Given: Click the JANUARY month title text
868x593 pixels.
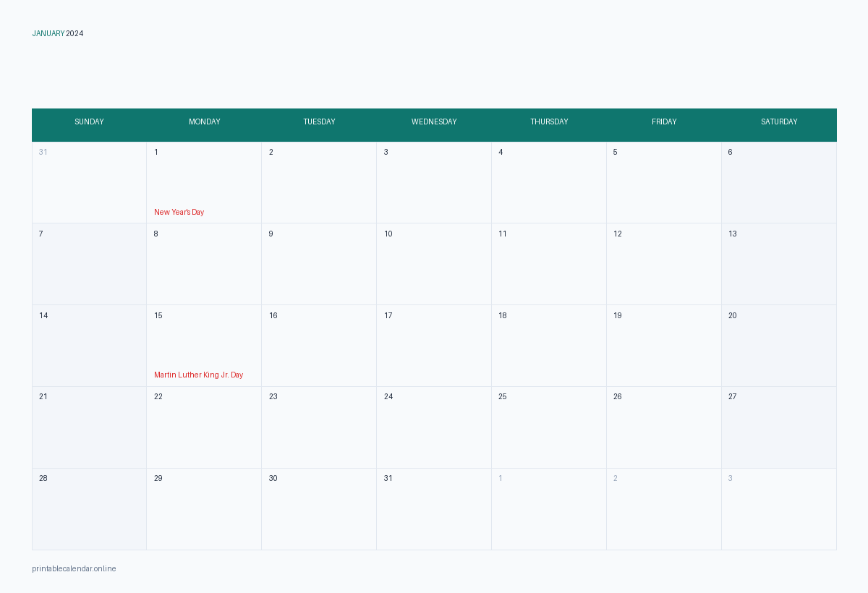Looking at the screenshot, I should [x=48, y=33].
